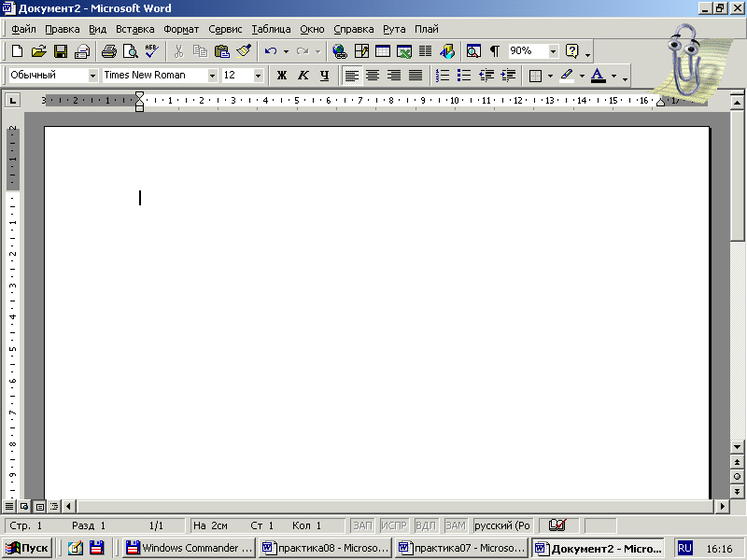The width and height of the screenshot is (747, 560).
Task: Print the document with the printer icon
Action: point(109,51)
